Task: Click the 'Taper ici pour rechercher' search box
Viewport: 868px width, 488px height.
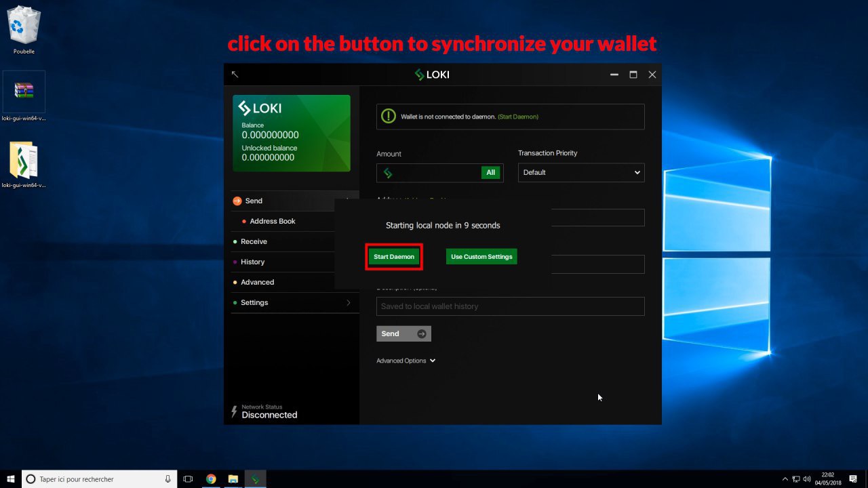Action: 99,479
